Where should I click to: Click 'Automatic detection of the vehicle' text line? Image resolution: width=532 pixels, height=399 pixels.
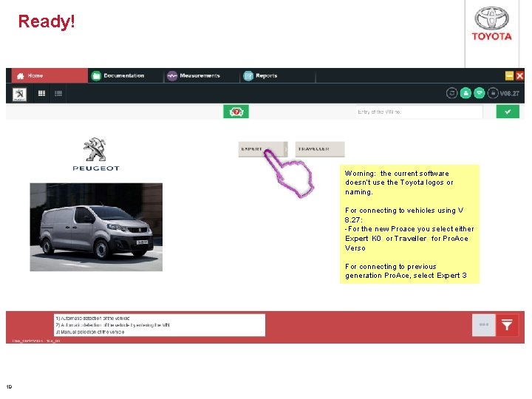tap(92, 318)
